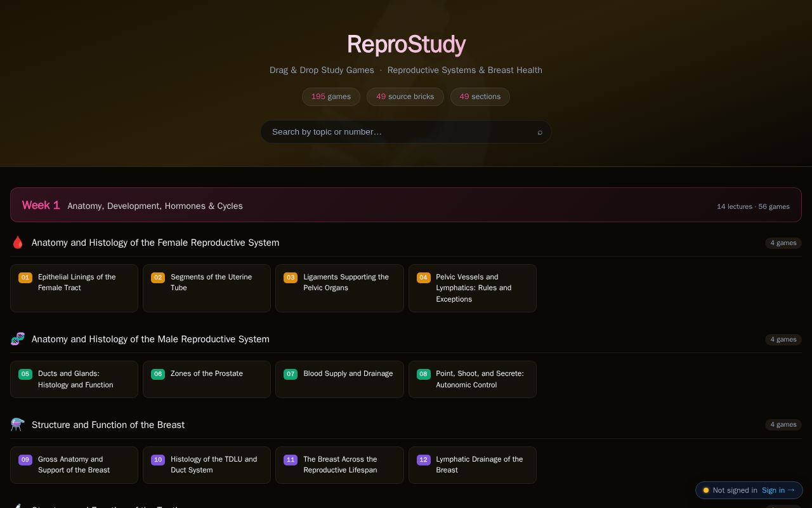
Task: Click the 4 games badge for Male Reproductive System
Action: click(x=783, y=340)
